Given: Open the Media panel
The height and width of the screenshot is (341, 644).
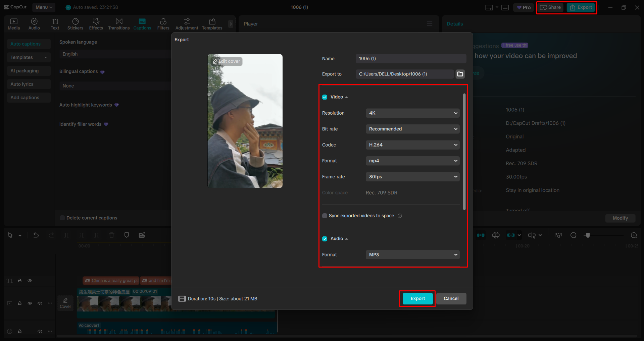Looking at the screenshot, I should tap(14, 23).
